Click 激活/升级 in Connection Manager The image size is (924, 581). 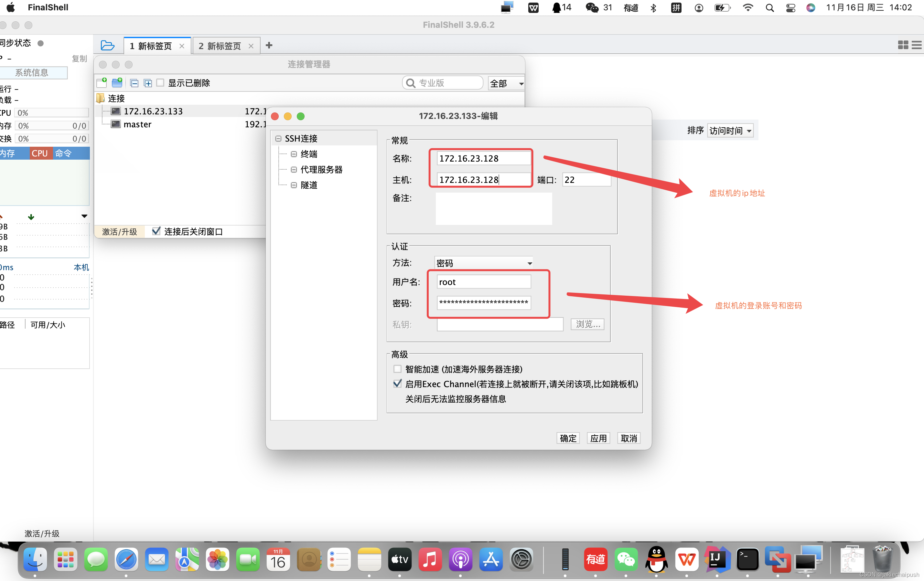click(x=119, y=232)
